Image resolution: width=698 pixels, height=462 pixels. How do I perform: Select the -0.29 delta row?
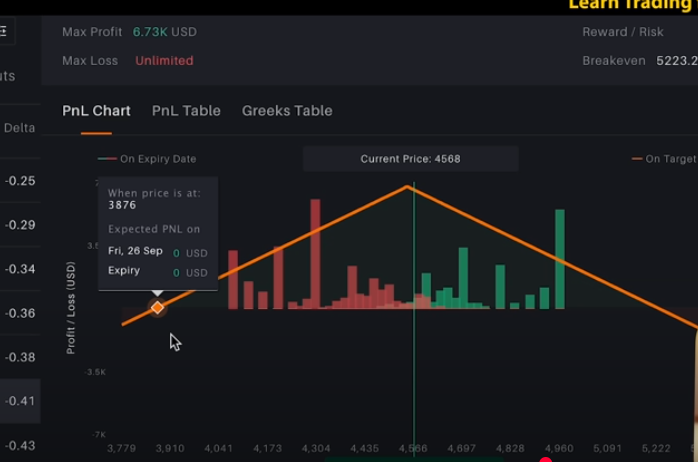20,225
